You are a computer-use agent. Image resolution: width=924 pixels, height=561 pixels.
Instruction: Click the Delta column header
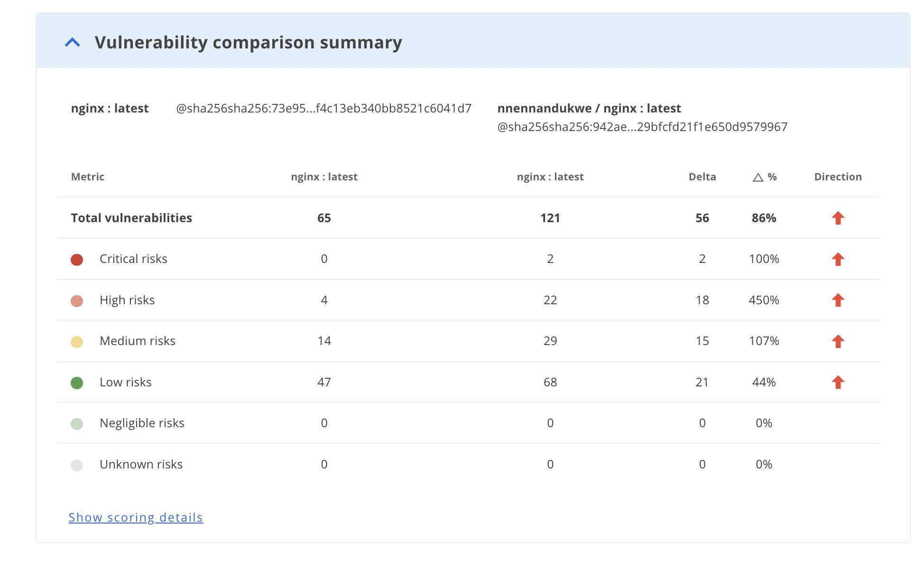[702, 177]
